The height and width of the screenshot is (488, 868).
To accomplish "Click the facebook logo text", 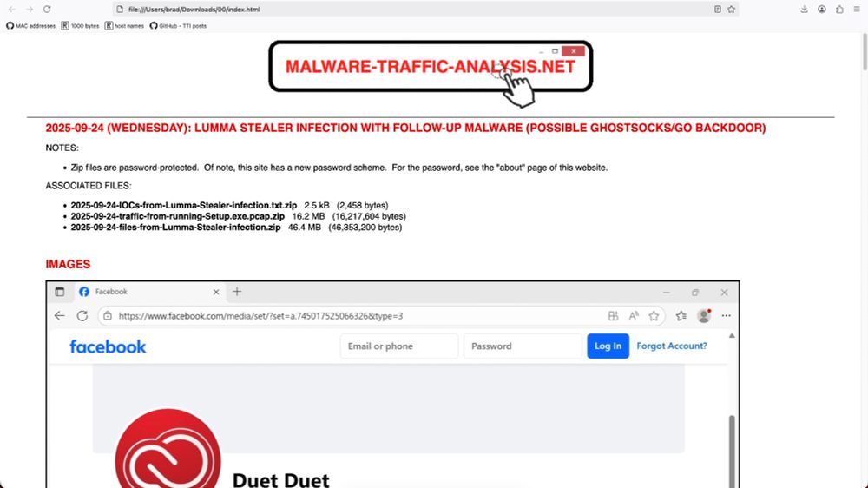I will coord(108,346).
